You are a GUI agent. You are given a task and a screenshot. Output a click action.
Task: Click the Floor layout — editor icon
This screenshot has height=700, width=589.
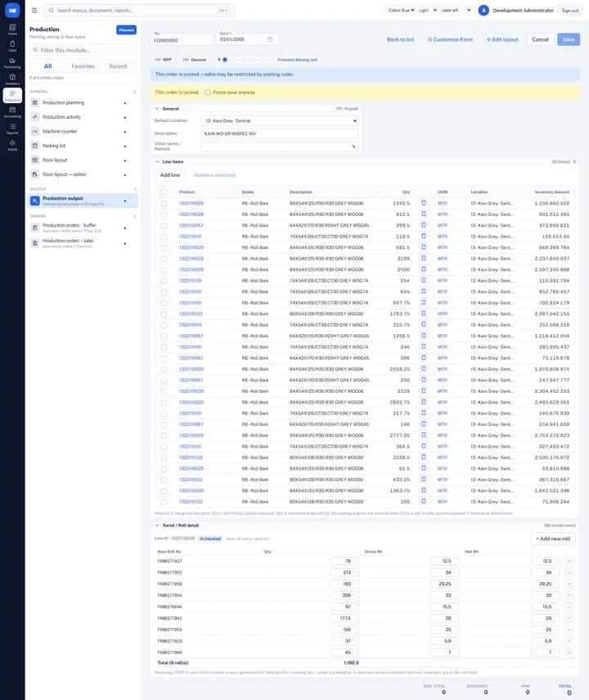(35, 174)
